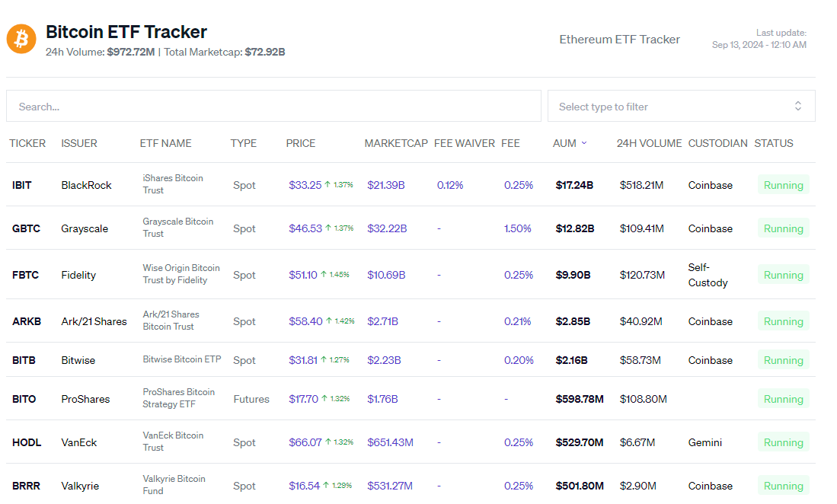Screen dimensions: 837x504
Task: Click the Valkyrie Bitcoin Fund name
Action: coord(174,484)
